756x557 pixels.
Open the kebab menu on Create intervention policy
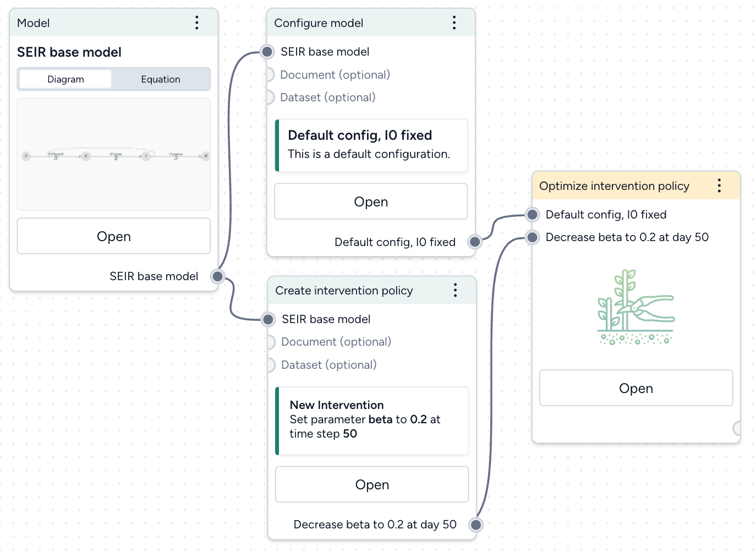tap(456, 290)
